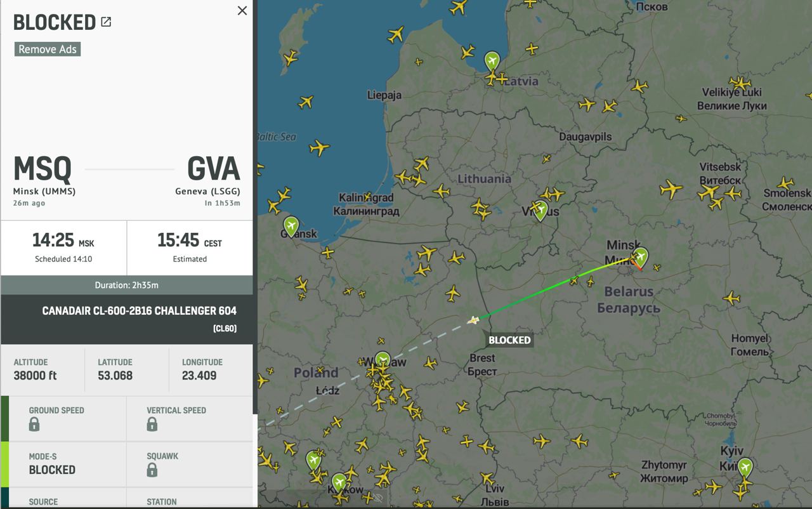Toggle the crossed-eye visibility icon on map

[x=378, y=498]
